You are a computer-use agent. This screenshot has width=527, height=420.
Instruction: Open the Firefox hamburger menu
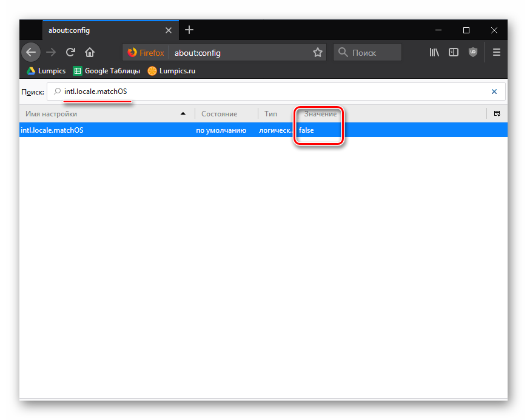pos(497,52)
